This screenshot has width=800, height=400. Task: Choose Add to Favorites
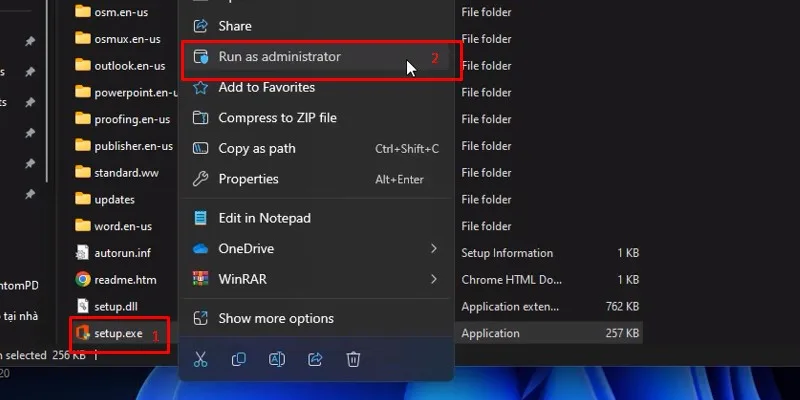pyautogui.click(x=316, y=87)
